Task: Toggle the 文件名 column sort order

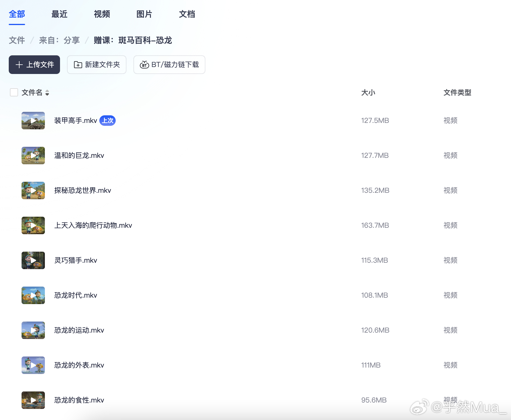Action: pyautogui.click(x=47, y=93)
